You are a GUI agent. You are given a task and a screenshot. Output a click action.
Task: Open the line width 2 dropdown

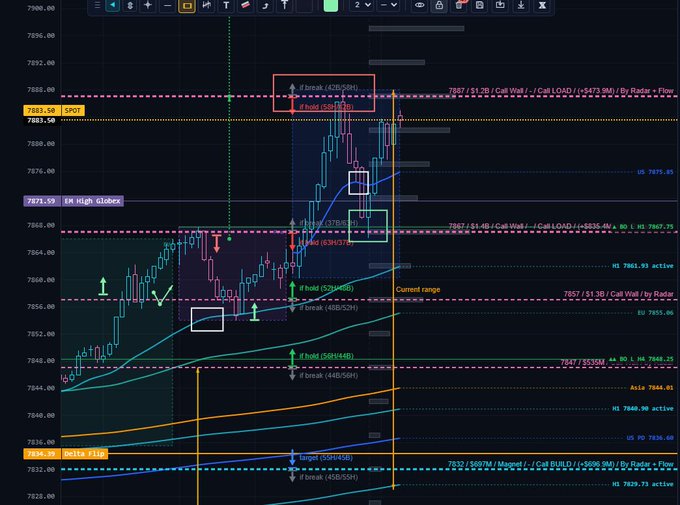coord(362,5)
